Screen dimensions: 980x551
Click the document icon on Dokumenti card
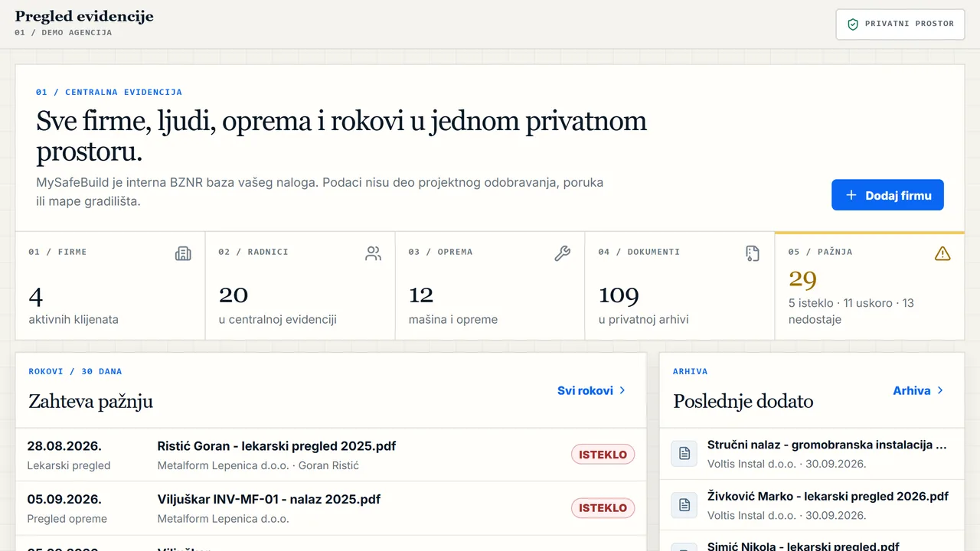753,253
